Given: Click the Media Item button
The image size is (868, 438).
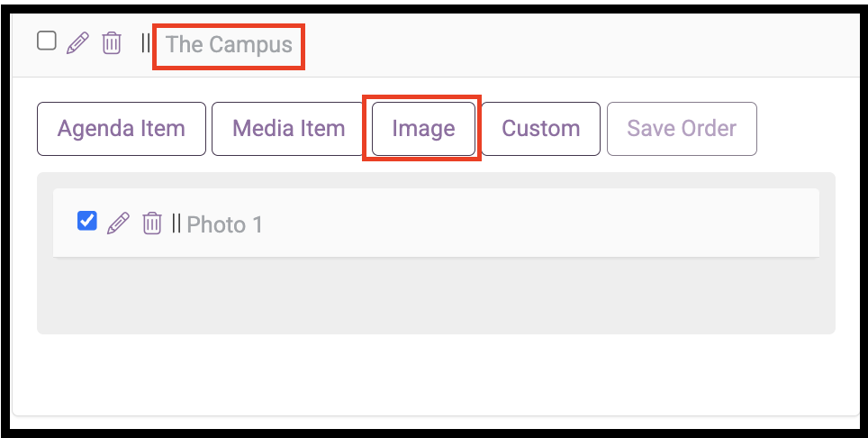Looking at the screenshot, I should point(288,129).
